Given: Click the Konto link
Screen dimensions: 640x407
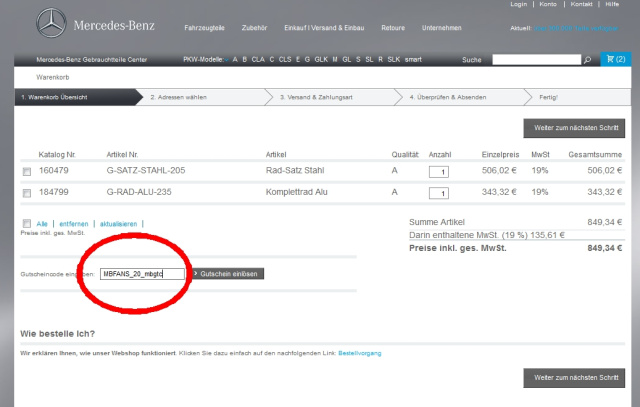Looking at the screenshot, I should 548,4.
